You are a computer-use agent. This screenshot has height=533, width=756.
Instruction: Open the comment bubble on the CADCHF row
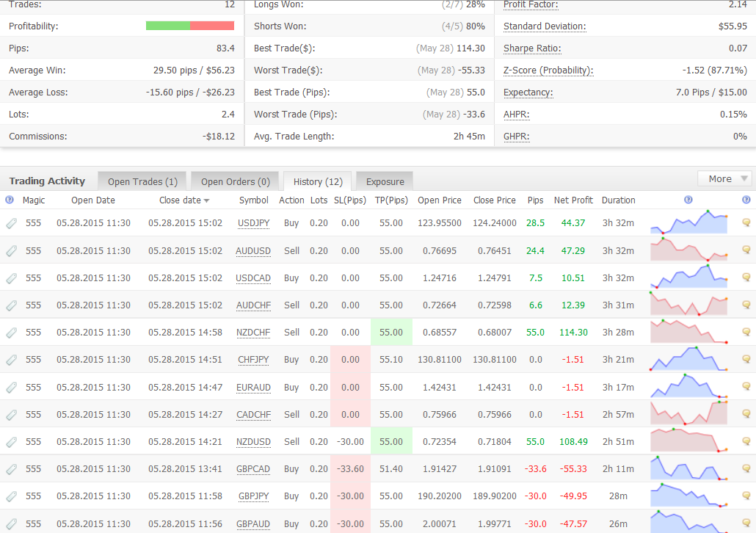(x=746, y=414)
